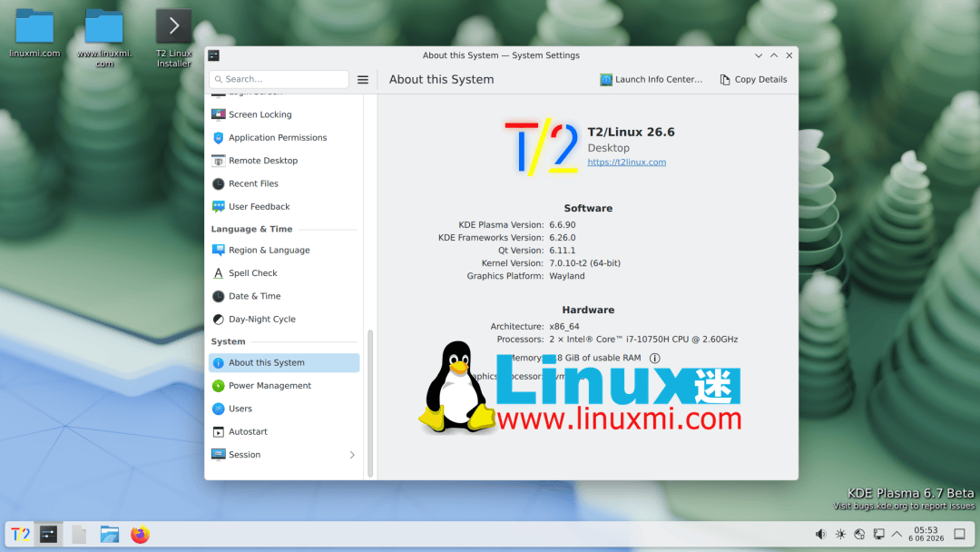Click the settings search field

279,79
